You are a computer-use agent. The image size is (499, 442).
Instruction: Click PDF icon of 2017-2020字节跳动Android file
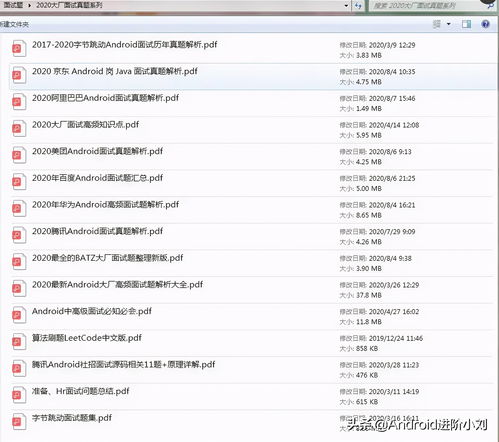click(x=19, y=49)
